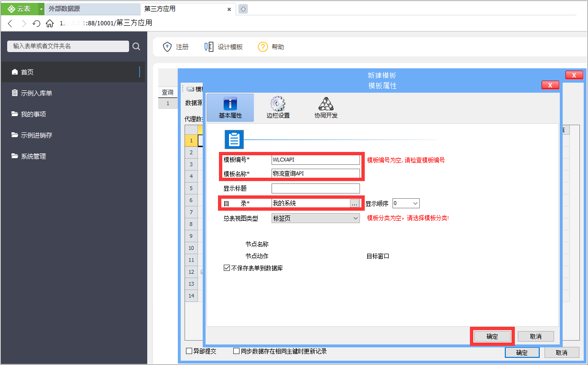This screenshot has width=588, height=365.
Task: Open 首页 in the sidebar
Action: (x=73, y=72)
